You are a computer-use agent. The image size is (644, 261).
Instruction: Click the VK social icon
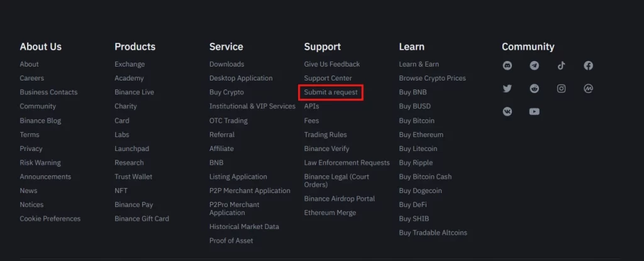(x=508, y=111)
